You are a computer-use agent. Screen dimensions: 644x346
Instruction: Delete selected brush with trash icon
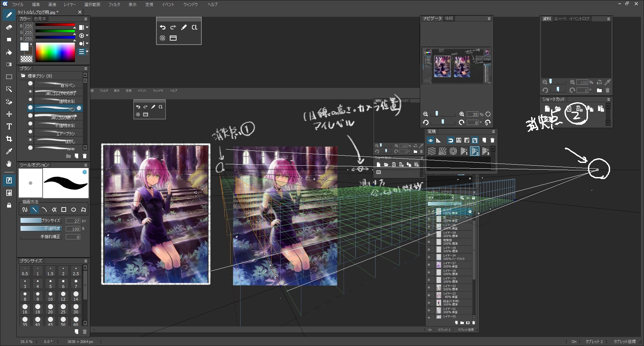pos(85,156)
